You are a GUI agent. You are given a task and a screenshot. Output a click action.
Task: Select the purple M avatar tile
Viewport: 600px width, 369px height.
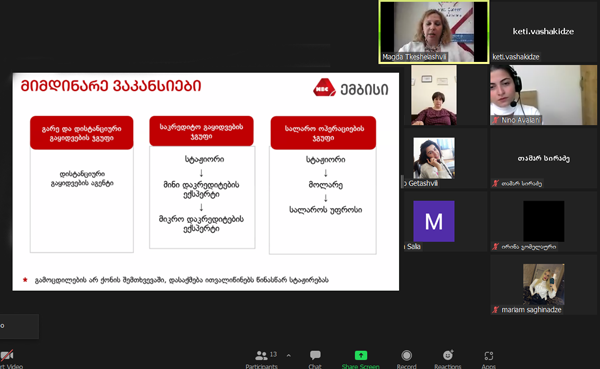[x=434, y=221]
